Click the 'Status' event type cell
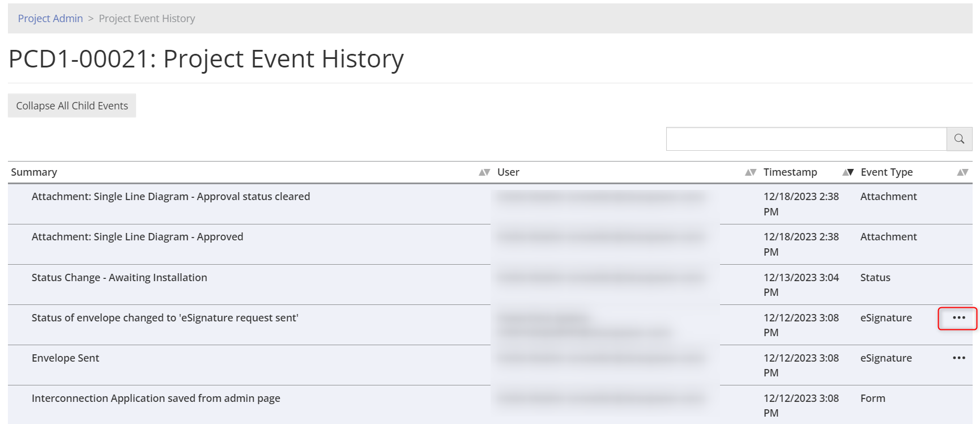Viewport: 980px width, 424px height. point(875,278)
